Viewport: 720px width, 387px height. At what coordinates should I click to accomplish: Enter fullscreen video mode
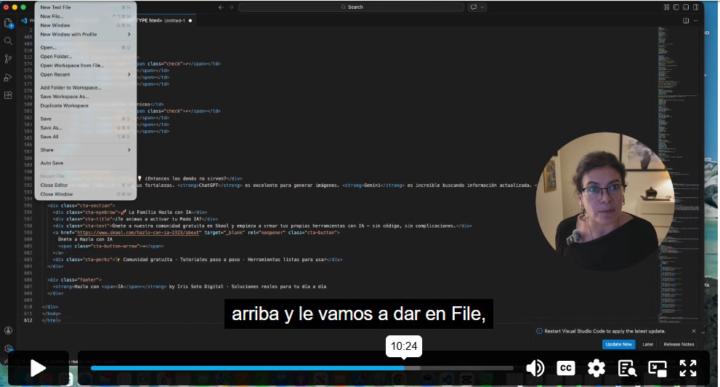tap(688, 368)
